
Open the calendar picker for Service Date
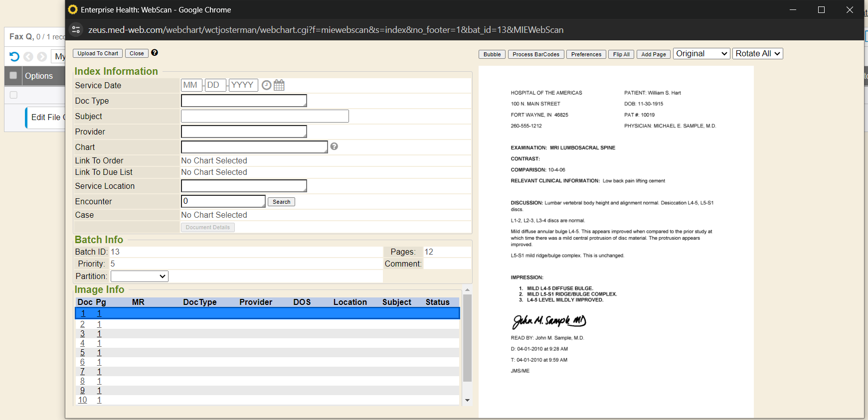click(279, 85)
